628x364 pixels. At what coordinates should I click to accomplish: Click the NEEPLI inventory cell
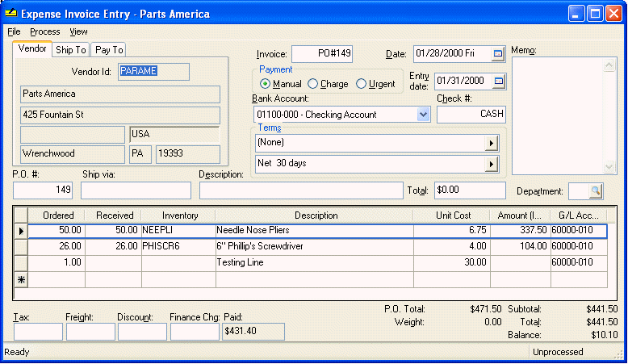(178, 231)
